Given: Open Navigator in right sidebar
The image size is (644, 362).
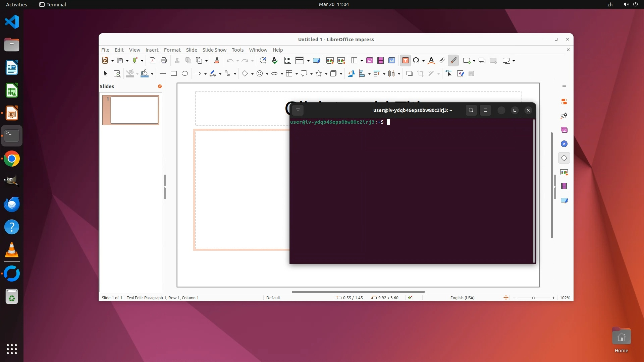Looking at the screenshot, I should [x=564, y=144].
